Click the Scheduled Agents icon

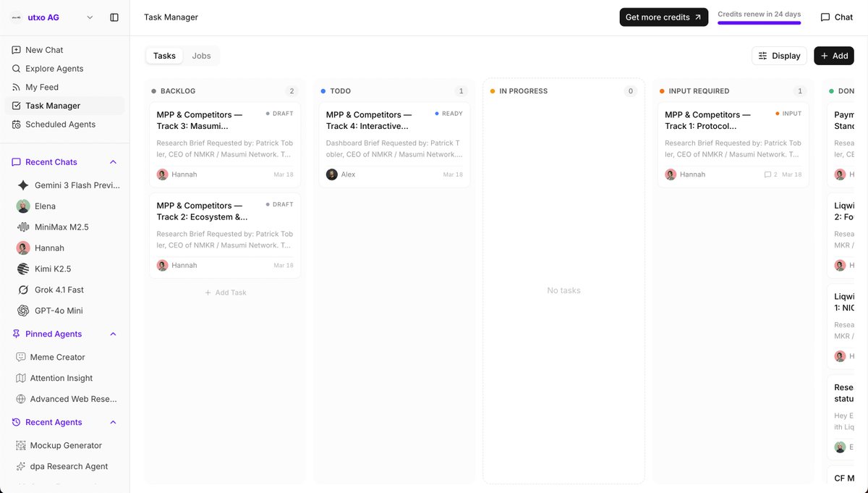(17, 125)
